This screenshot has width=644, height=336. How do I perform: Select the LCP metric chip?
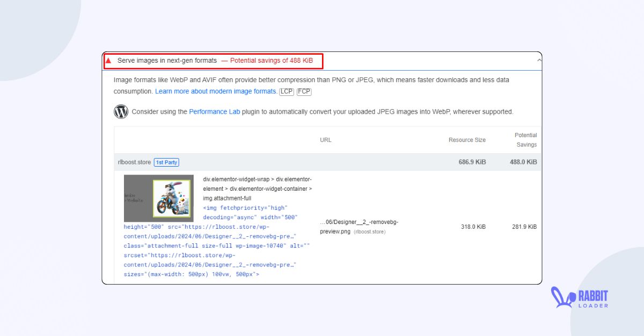pyautogui.click(x=286, y=92)
